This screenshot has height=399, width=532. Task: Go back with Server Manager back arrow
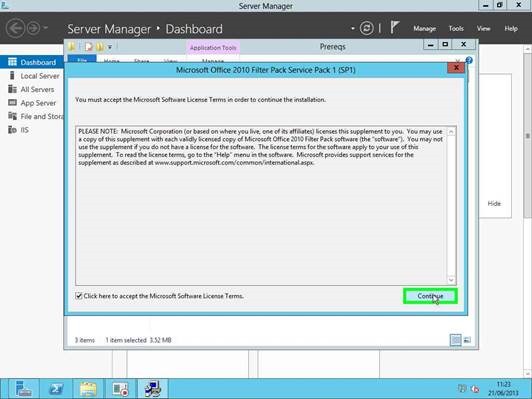click(x=15, y=28)
